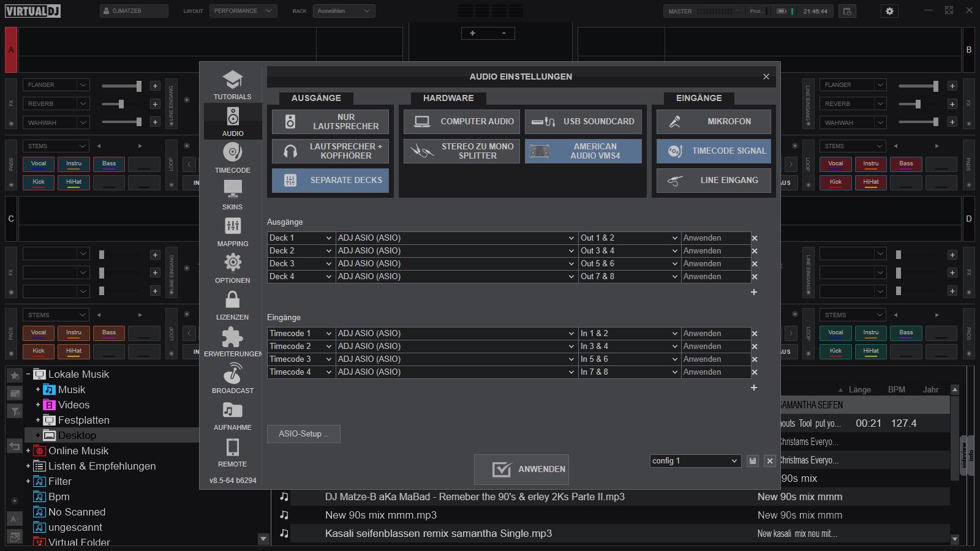Viewport: 980px width, 551px height.
Task: Open the Skins settings section
Action: (232, 195)
